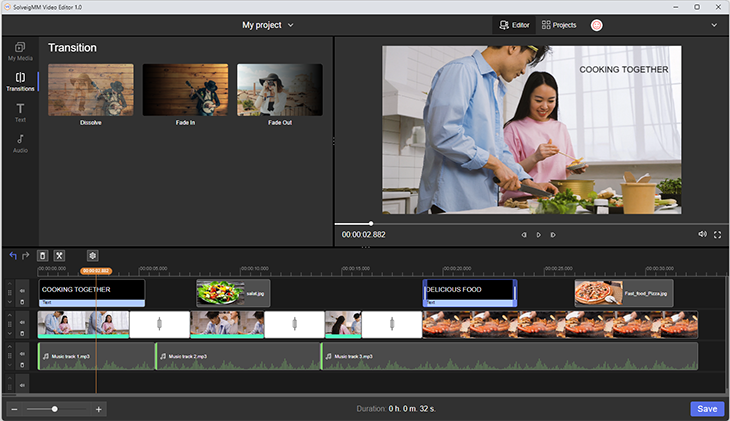
Task: Select the scissors cut tool
Action: click(x=59, y=256)
